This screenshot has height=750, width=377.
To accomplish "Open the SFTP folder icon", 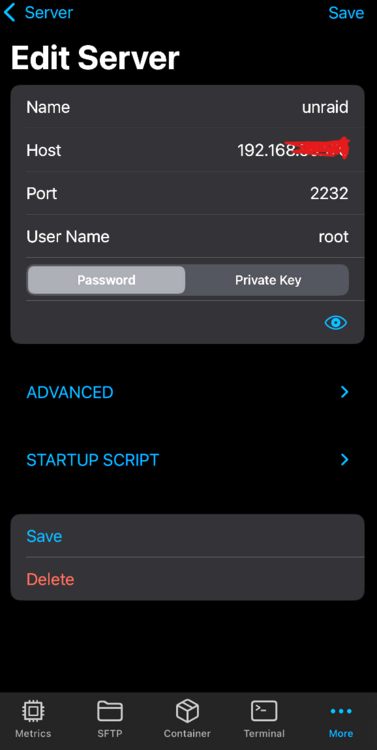I will 110,711.
